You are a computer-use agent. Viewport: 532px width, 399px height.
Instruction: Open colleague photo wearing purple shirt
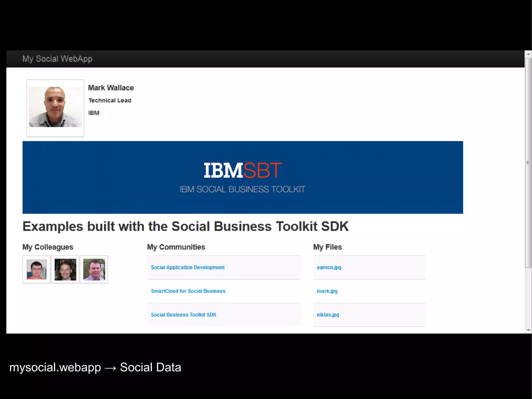pyautogui.click(x=94, y=269)
